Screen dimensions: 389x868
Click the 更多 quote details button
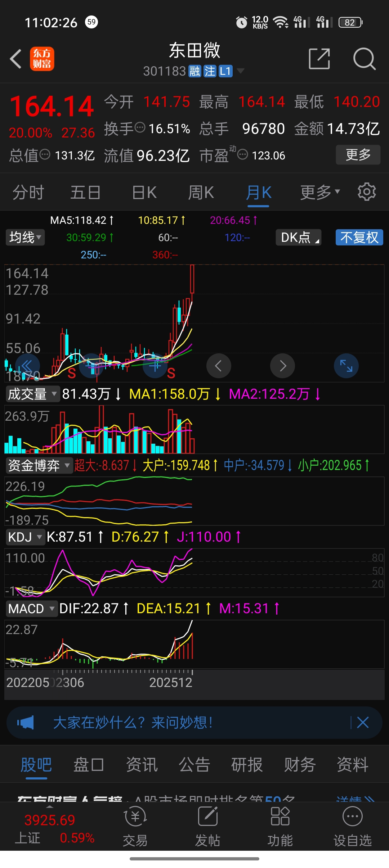358,155
